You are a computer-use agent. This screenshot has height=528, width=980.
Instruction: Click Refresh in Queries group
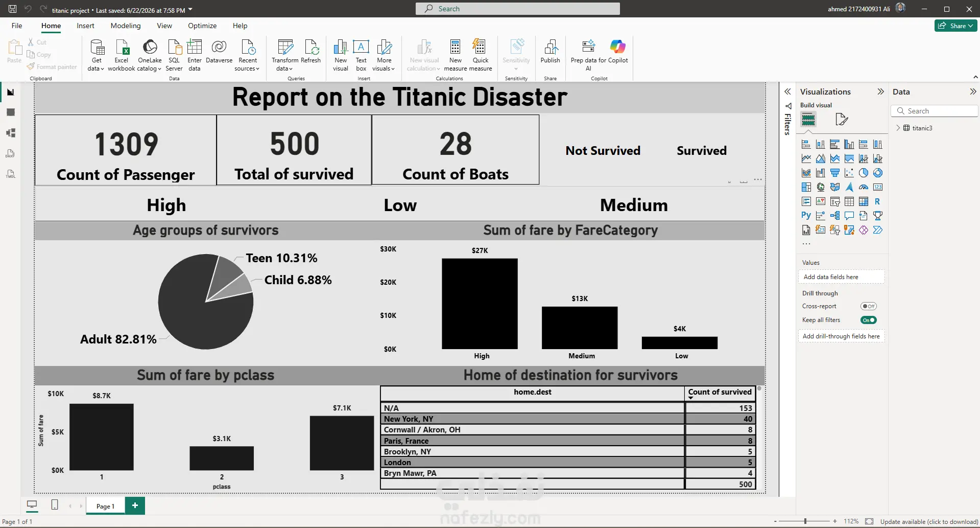(310, 52)
